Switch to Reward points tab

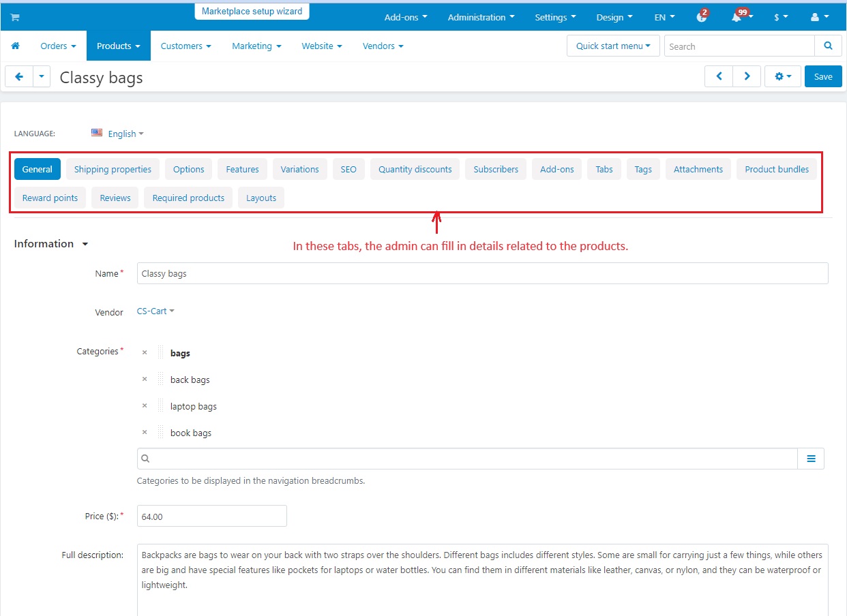click(x=50, y=198)
